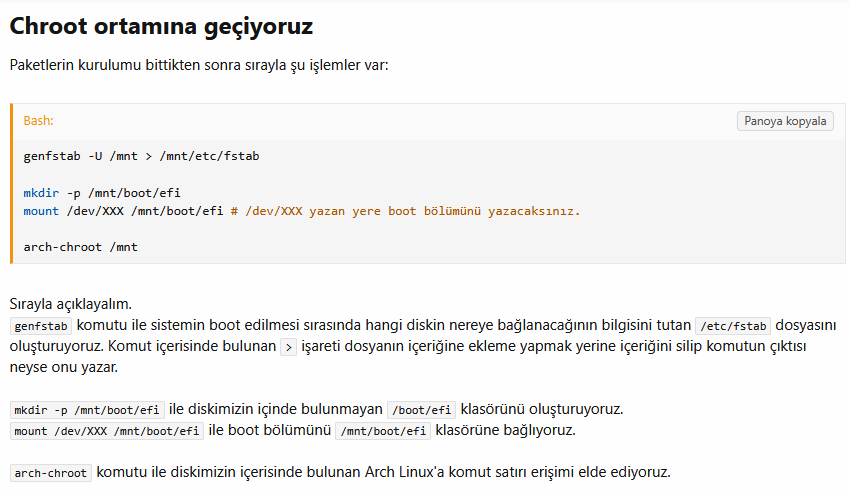Click the orange "Bash:" code label
Image resolution: width=849 pixels, height=493 pixels.
[38, 121]
